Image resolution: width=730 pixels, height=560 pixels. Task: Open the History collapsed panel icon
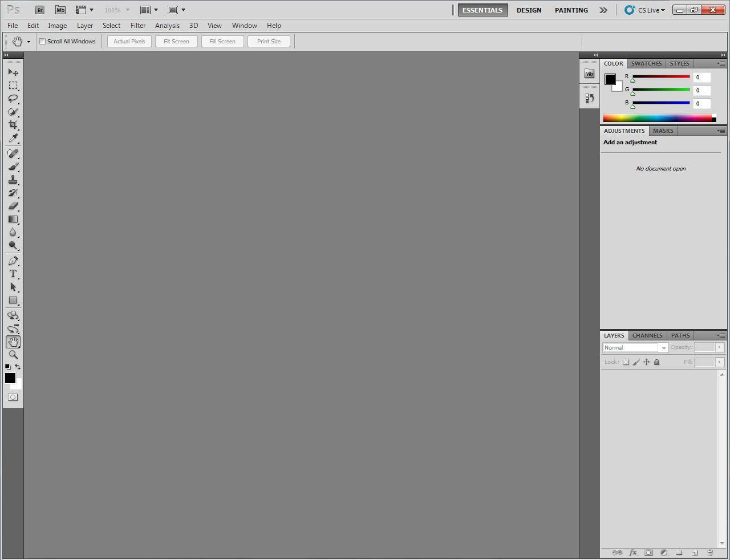pyautogui.click(x=590, y=98)
